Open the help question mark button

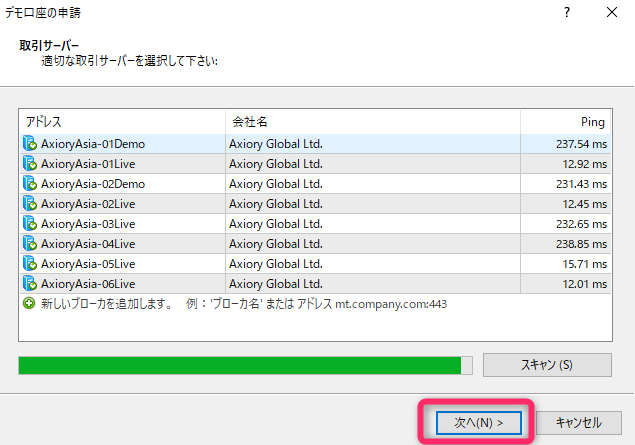click(x=567, y=12)
